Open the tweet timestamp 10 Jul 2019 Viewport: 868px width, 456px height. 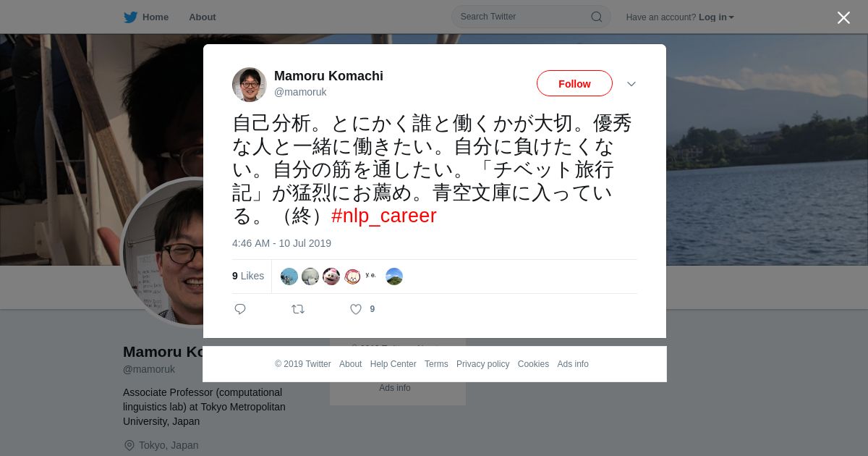point(281,243)
